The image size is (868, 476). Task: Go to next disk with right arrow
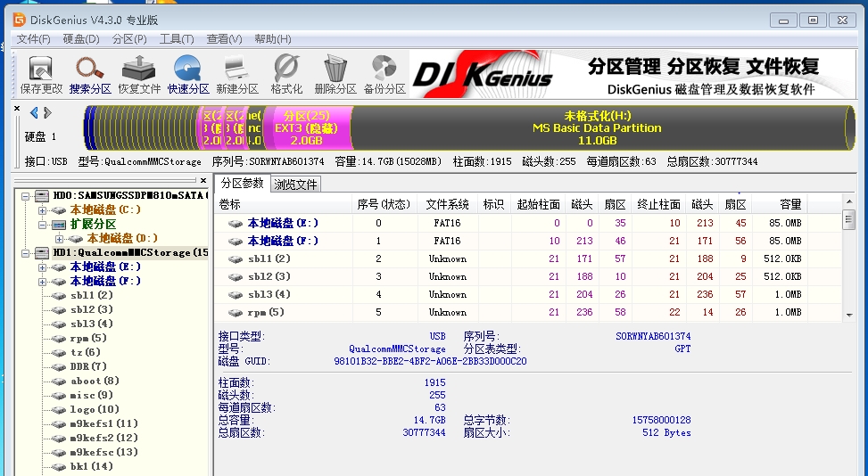coord(48,113)
